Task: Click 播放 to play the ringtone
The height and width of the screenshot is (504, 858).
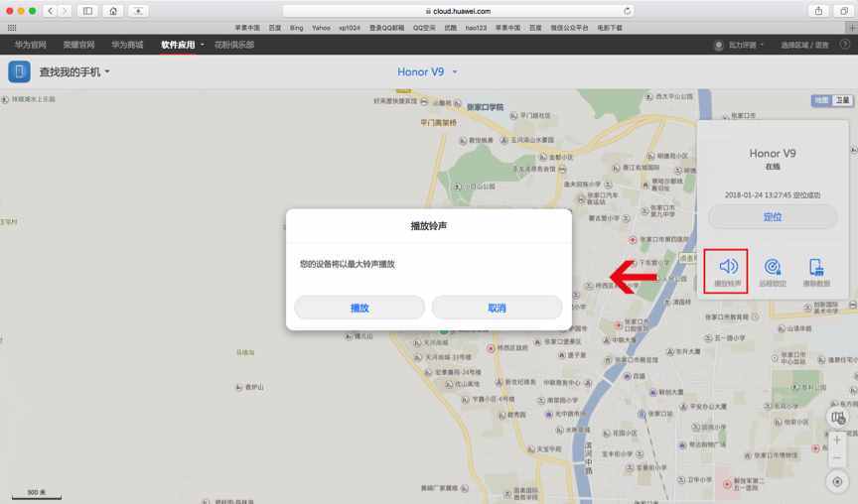Action: click(x=359, y=308)
